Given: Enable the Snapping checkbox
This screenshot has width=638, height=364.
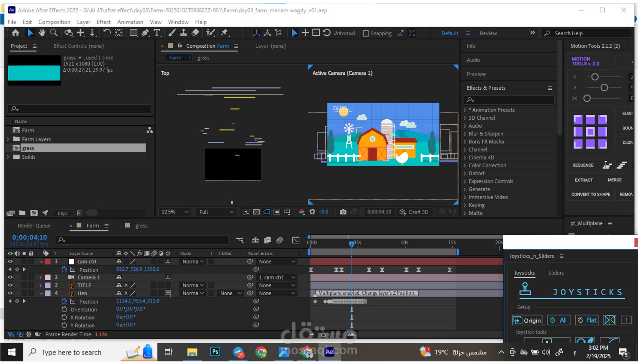Looking at the screenshot, I should (366, 33).
